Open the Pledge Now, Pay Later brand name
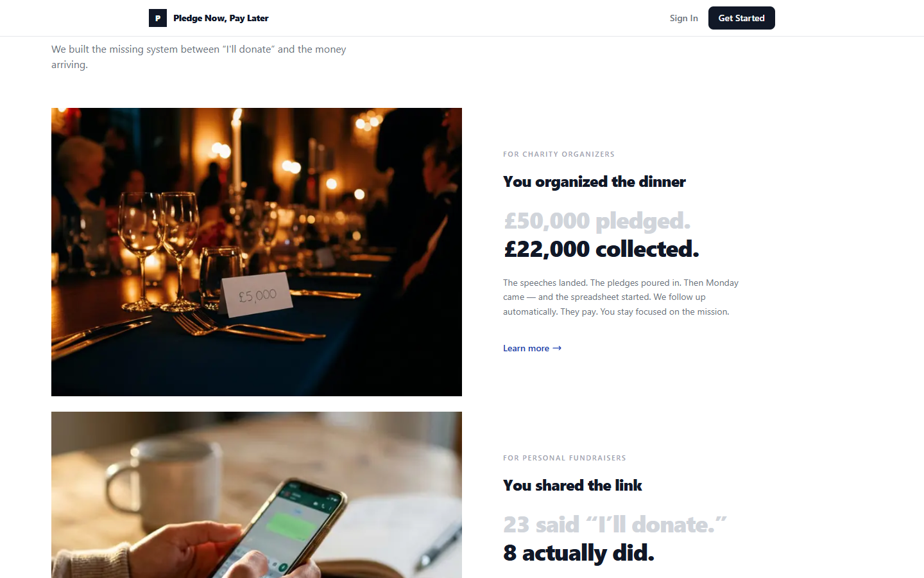 (221, 18)
